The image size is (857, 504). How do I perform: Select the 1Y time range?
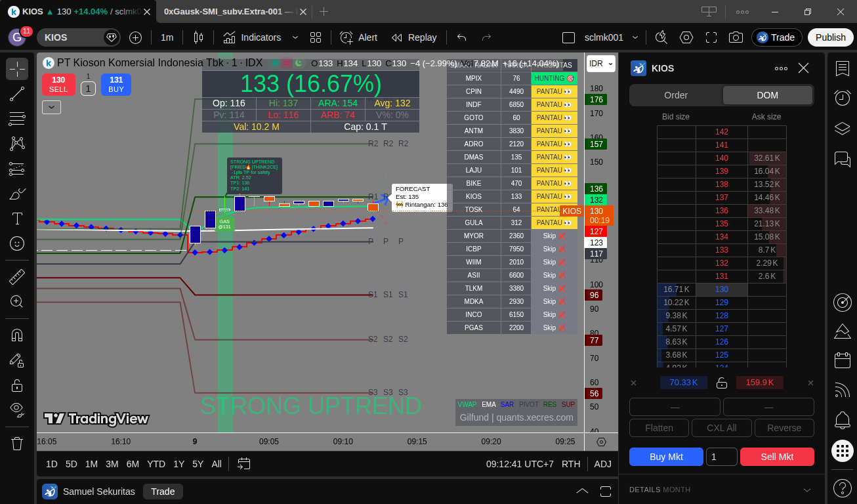(178, 464)
